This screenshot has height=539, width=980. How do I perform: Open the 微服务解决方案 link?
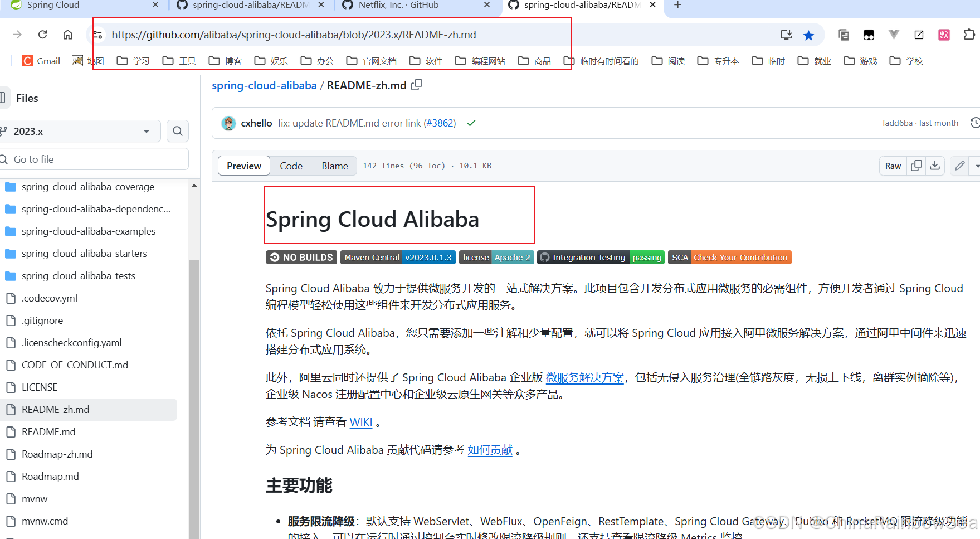[x=585, y=378]
